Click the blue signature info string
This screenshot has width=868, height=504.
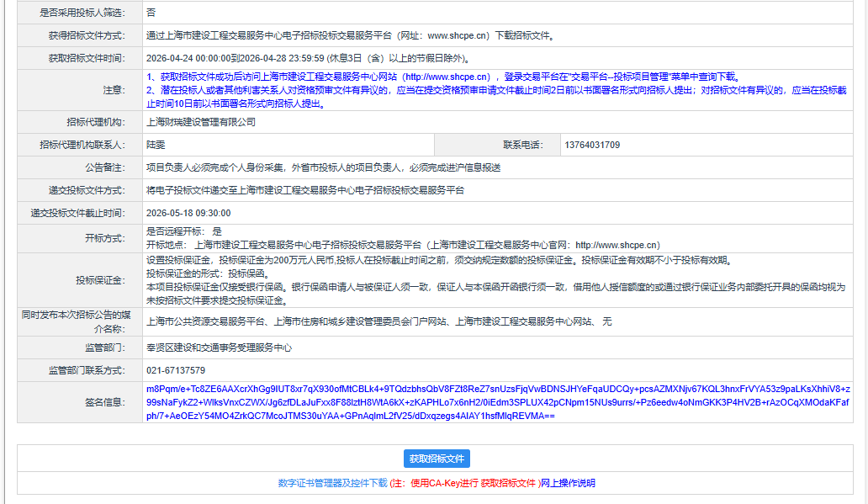[x=496, y=403]
